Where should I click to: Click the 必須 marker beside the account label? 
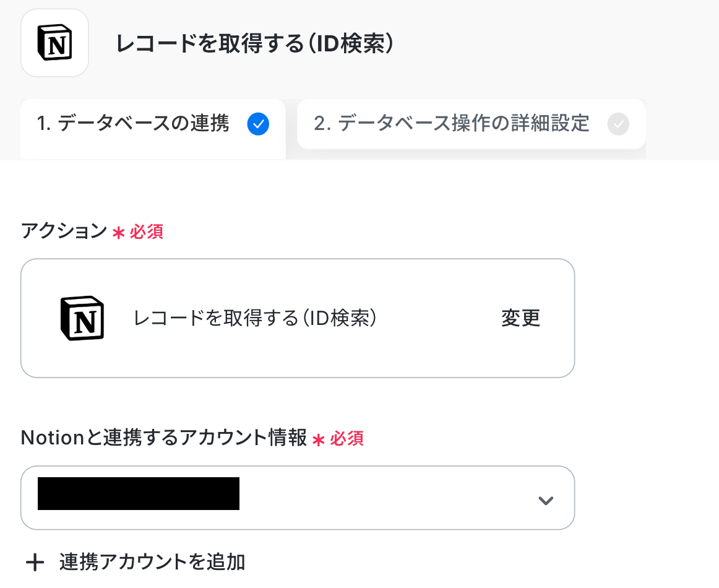coord(347,439)
